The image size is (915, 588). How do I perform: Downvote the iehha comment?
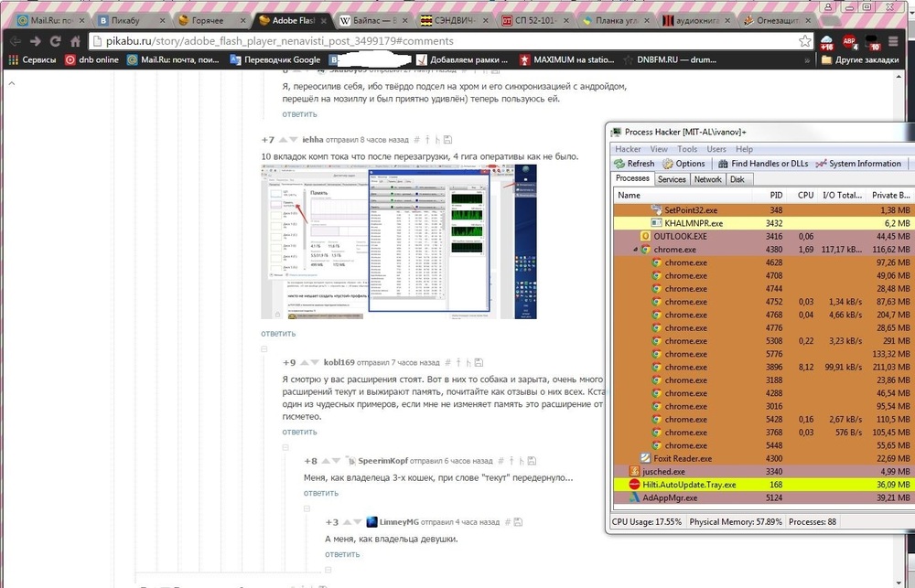tap(294, 139)
